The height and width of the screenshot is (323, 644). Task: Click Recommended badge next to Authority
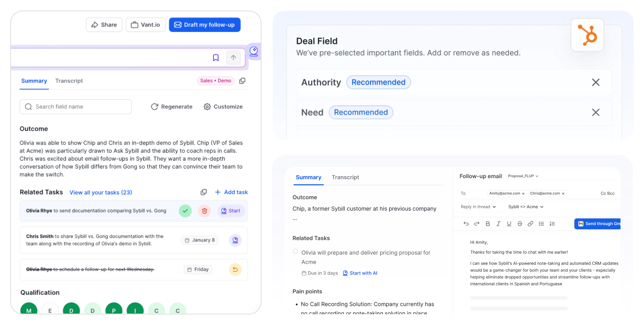(378, 82)
